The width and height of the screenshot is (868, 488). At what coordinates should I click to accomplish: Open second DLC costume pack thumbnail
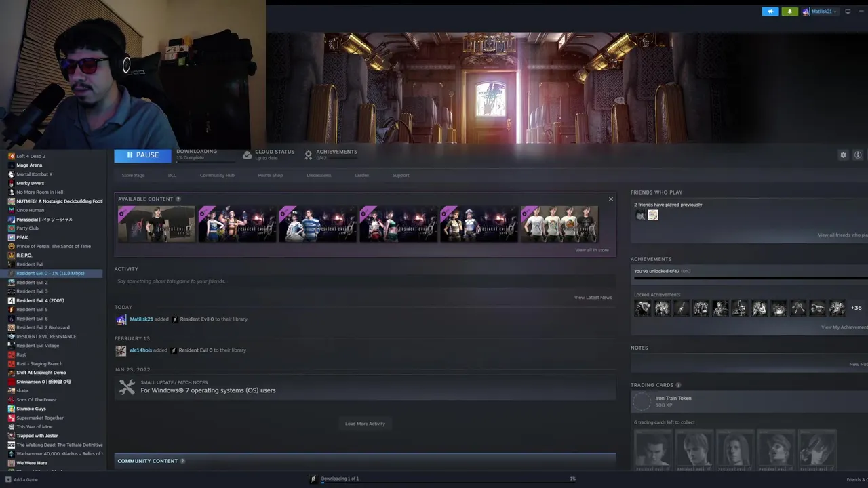point(237,224)
